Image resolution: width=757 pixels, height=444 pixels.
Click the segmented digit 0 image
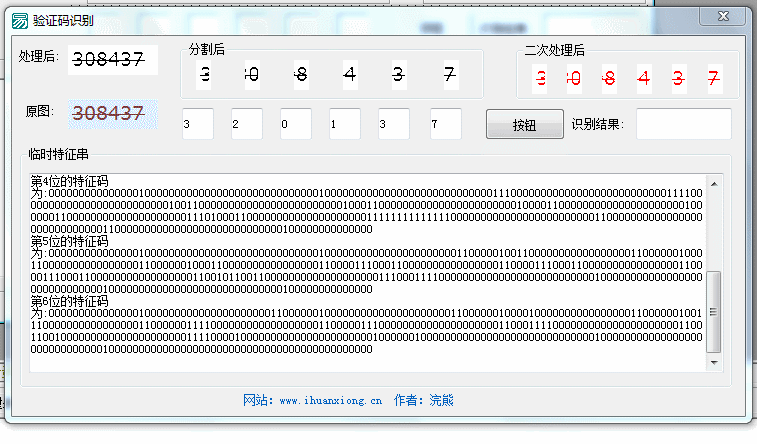pyautogui.click(x=252, y=75)
